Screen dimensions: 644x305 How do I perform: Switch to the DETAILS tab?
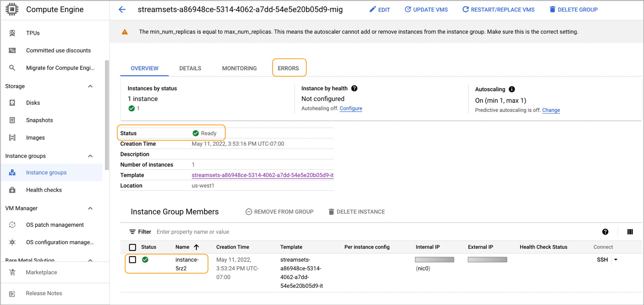190,68
